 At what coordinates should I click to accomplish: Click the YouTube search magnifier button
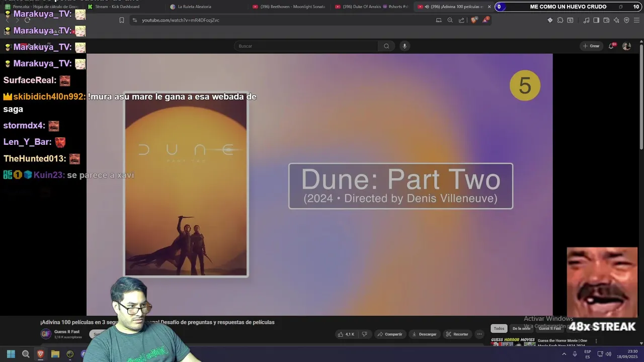[386, 46]
